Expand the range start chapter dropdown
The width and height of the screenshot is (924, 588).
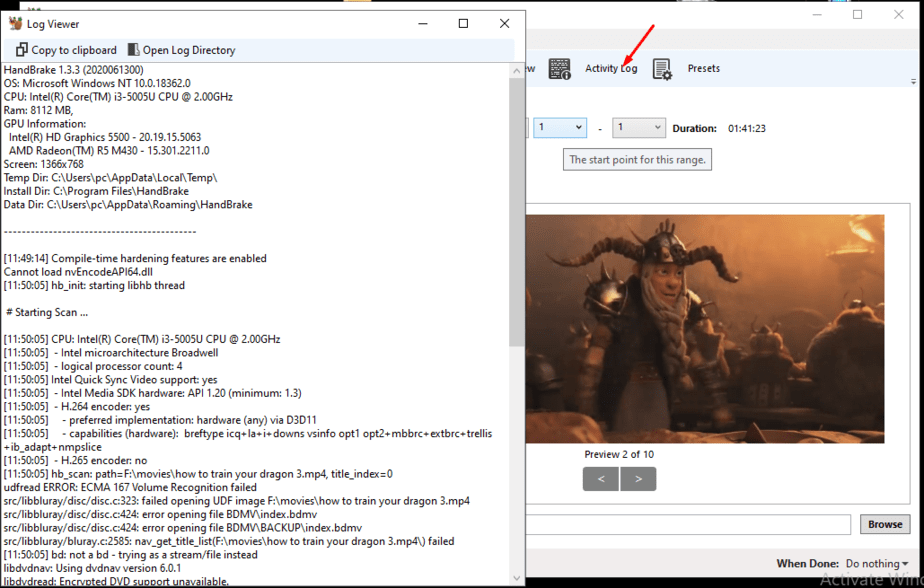[x=560, y=128]
